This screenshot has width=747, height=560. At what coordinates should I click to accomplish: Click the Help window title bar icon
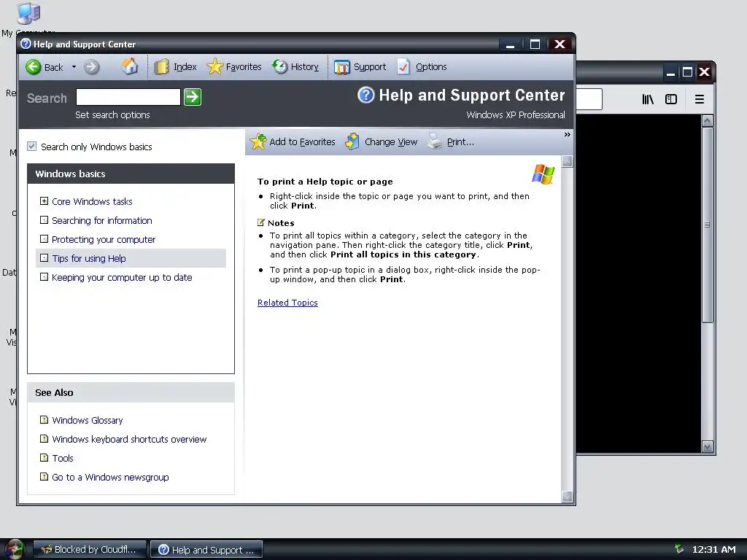click(x=26, y=44)
